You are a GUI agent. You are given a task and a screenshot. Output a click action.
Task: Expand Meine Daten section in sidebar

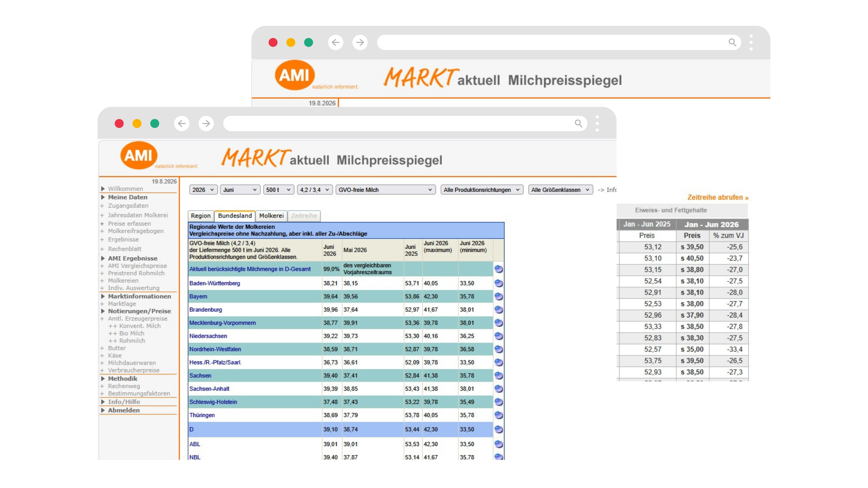point(127,197)
